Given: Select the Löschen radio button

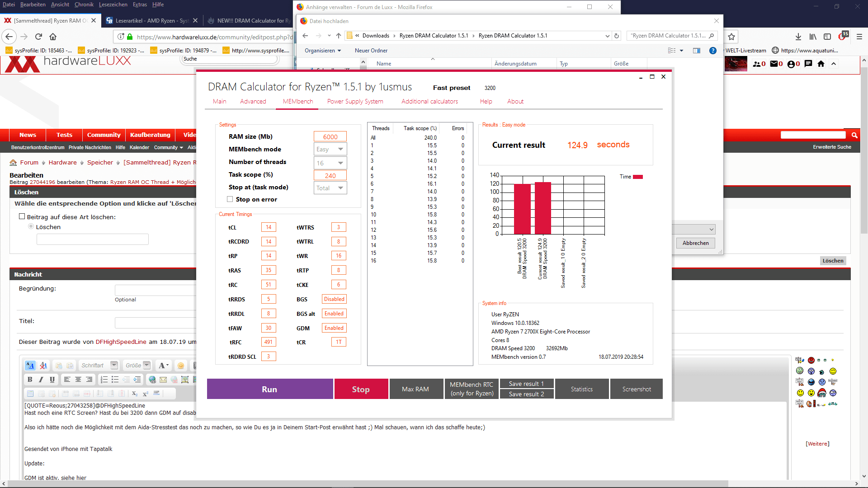Looking at the screenshot, I should pyautogui.click(x=31, y=226).
